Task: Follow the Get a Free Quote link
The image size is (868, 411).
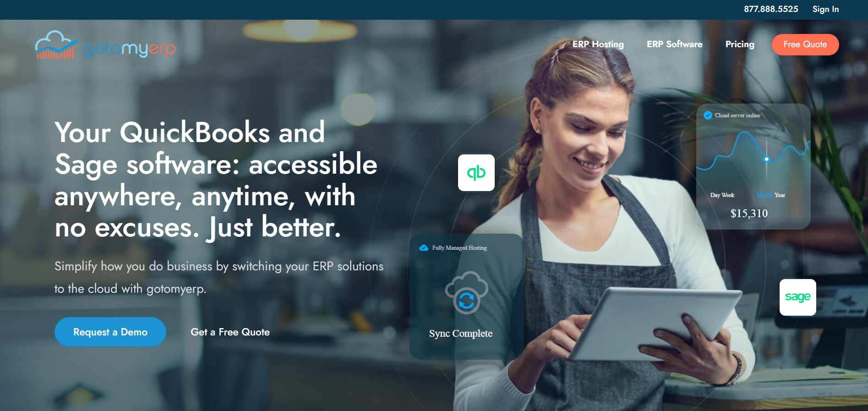Action: pos(230,332)
